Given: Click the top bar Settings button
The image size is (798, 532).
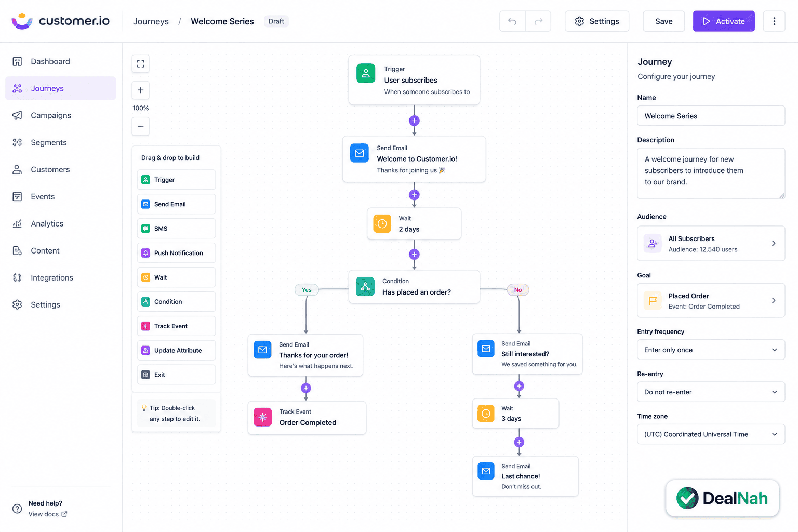Looking at the screenshot, I should pyautogui.click(x=597, y=21).
